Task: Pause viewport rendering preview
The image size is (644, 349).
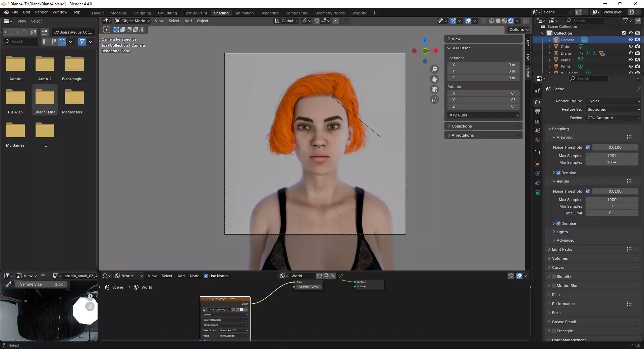Action: click(x=526, y=21)
